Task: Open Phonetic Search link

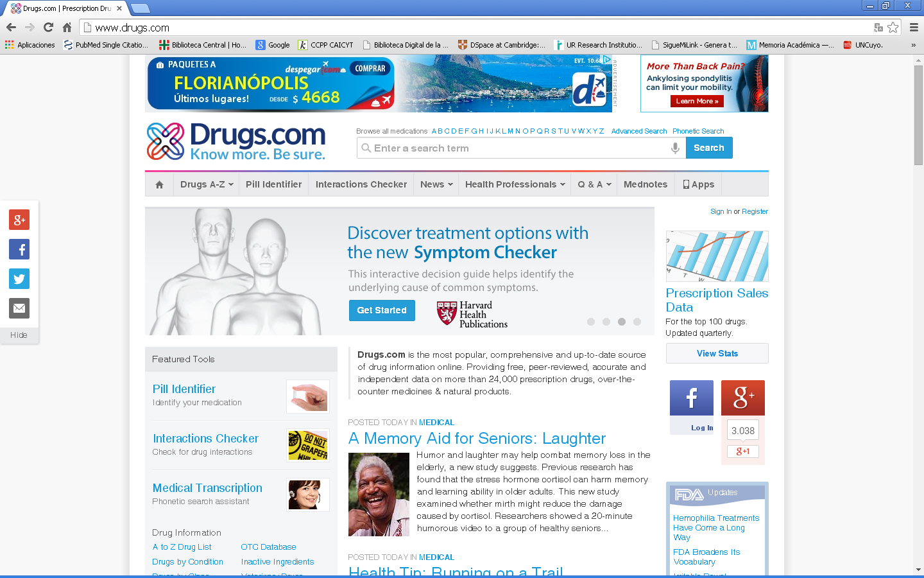Action: [x=698, y=131]
